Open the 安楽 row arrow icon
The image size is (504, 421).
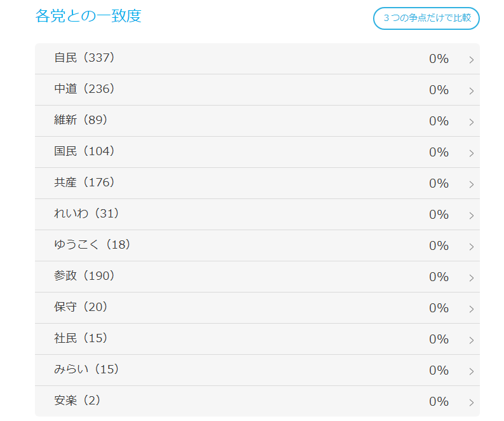point(471,403)
